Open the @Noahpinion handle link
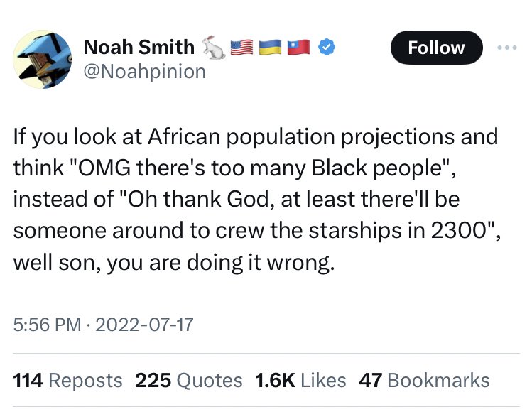The width and height of the screenshot is (532, 412). click(x=144, y=72)
